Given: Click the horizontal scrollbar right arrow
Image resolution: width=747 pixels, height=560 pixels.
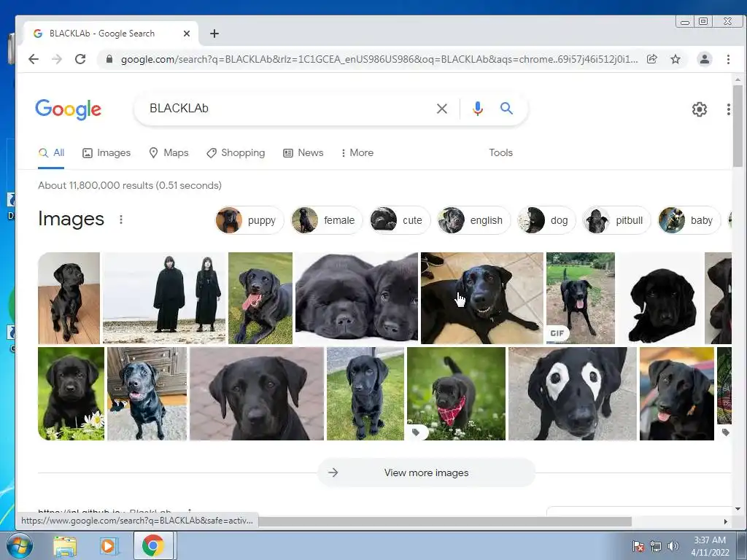Looking at the screenshot, I should 726,522.
